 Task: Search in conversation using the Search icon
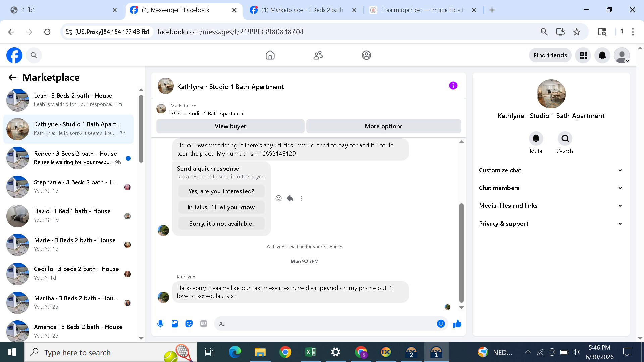click(565, 139)
